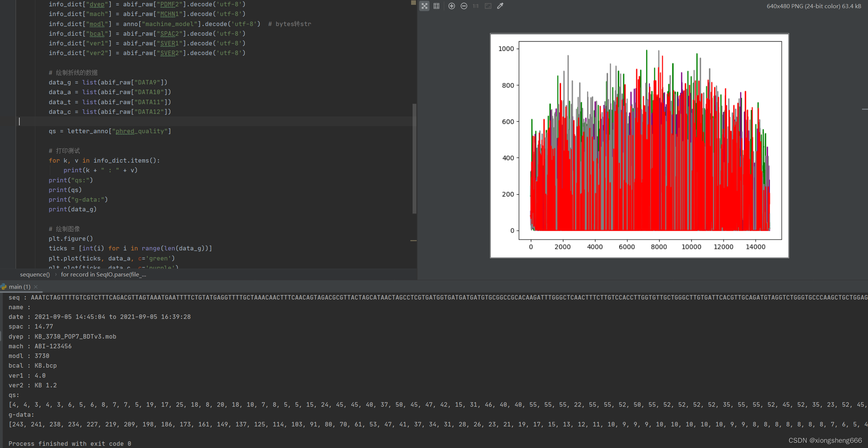Image resolution: width=868 pixels, height=448 pixels.
Task: Reset image zoom to actual size 1:1
Action: 475,6
